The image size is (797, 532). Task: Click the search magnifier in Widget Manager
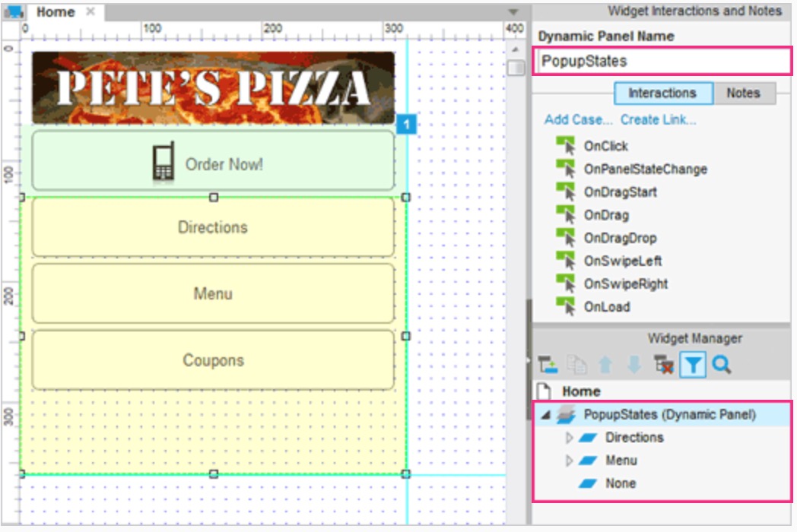pos(722,365)
